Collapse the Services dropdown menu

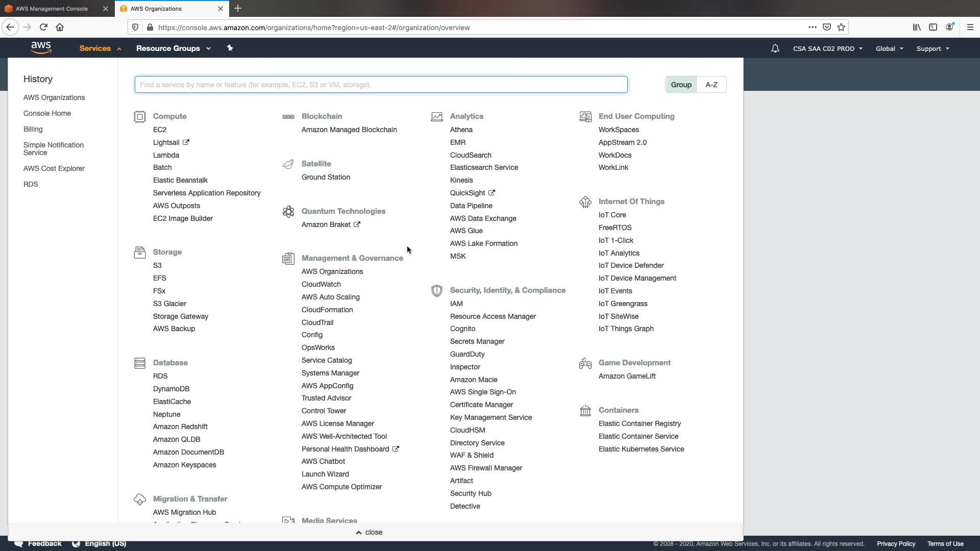coord(100,48)
